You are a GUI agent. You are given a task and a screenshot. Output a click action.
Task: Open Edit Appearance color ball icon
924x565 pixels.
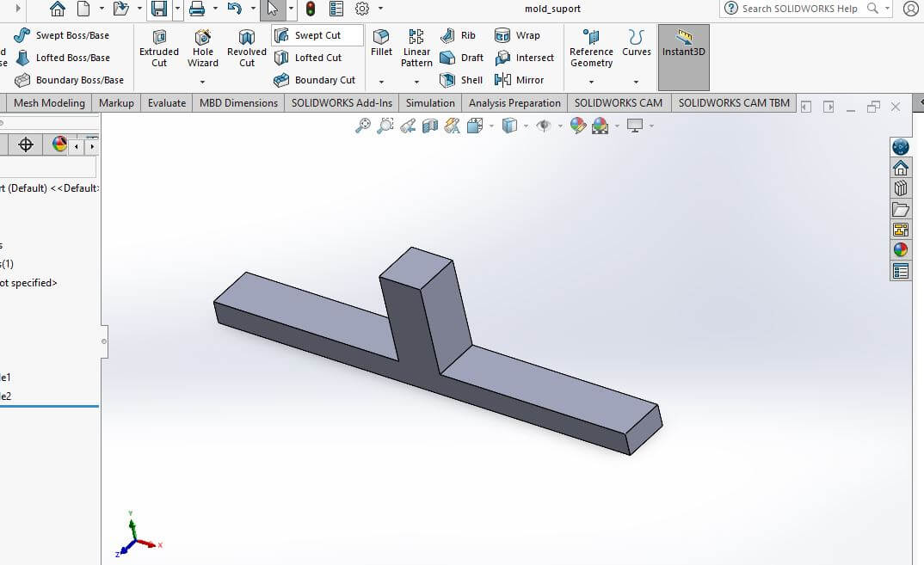(x=578, y=126)
